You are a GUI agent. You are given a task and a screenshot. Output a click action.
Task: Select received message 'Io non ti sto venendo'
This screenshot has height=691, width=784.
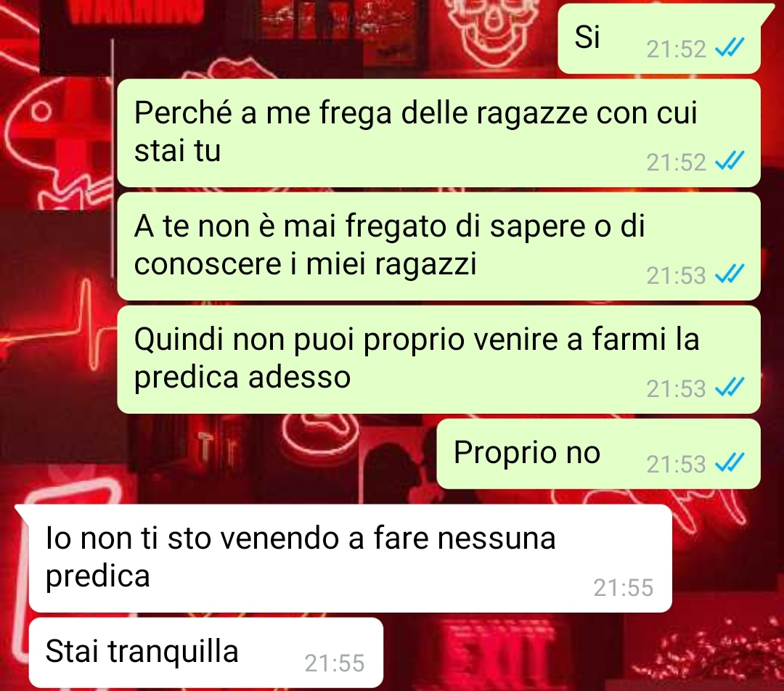350,558
